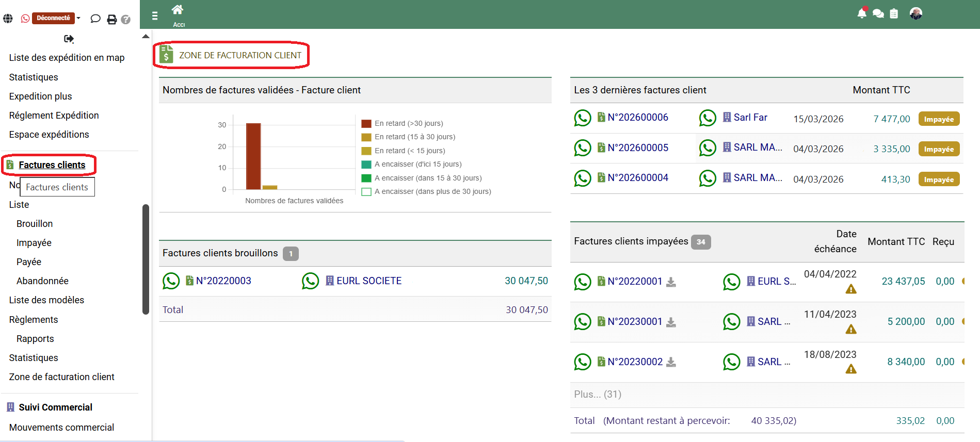980x442 pixels.
Task: Select 'Impayée' in the sidebar list
Action: [34, 243]
